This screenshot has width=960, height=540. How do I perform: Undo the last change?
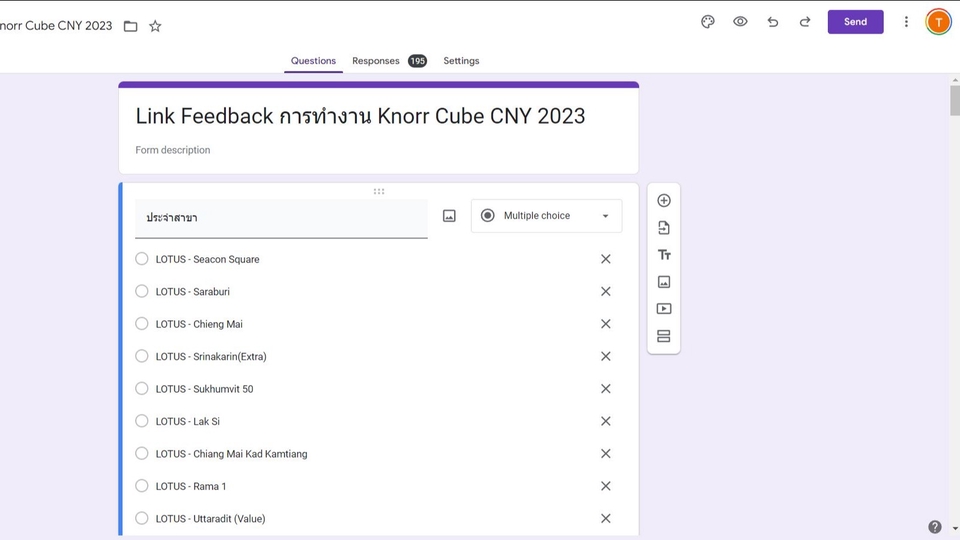pyautogui.click(x=773, y=22)
